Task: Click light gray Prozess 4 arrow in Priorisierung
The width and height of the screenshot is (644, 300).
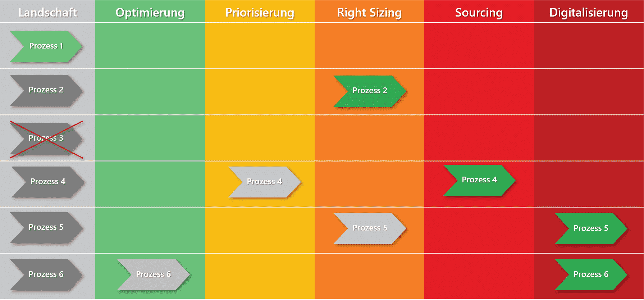Action: pos(264,182)
